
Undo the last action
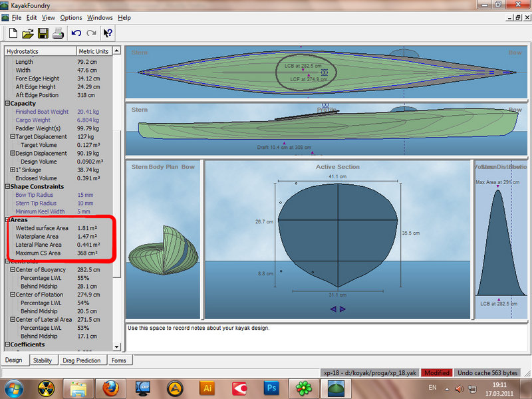pyautogui.click(x=76, y=33)
